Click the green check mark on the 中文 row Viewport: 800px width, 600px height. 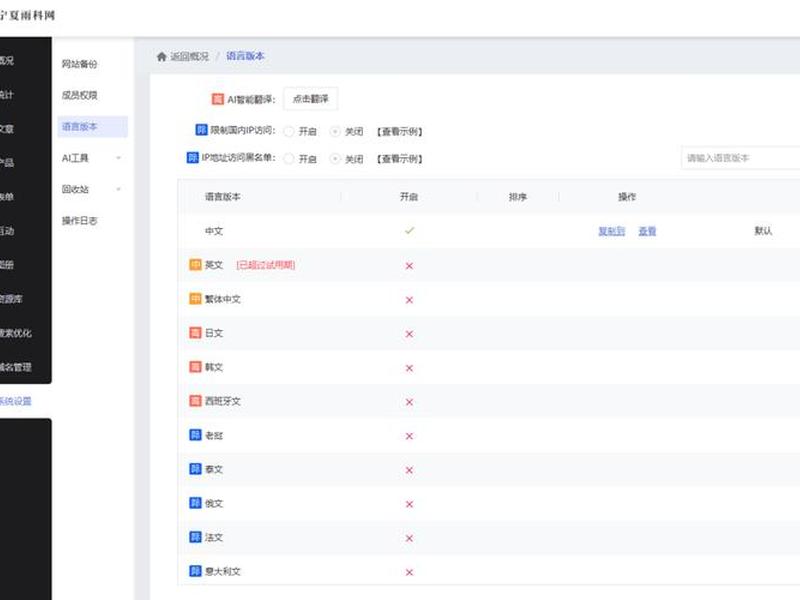tap(409, 231)
